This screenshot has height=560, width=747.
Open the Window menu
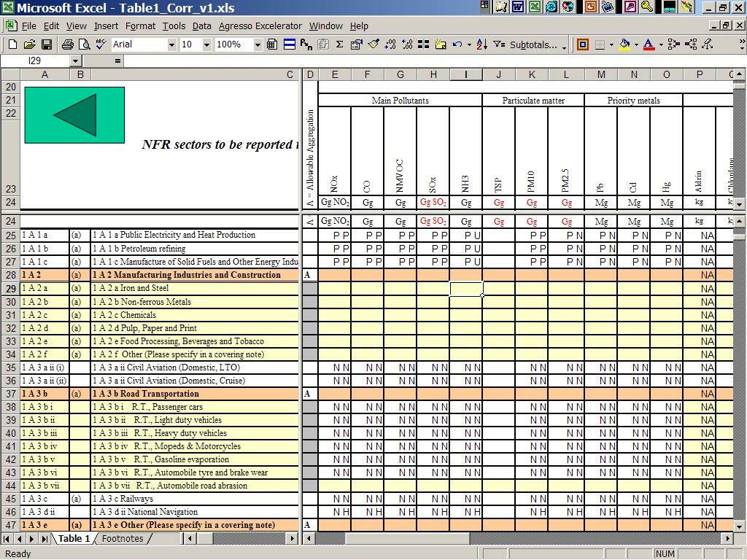coord(326,26)
